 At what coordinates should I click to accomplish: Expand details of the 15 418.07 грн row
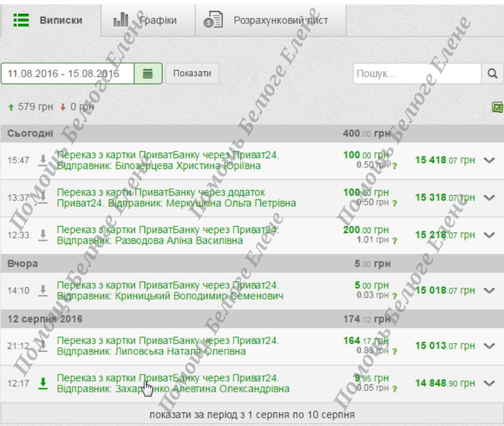[x=489, y=160]
